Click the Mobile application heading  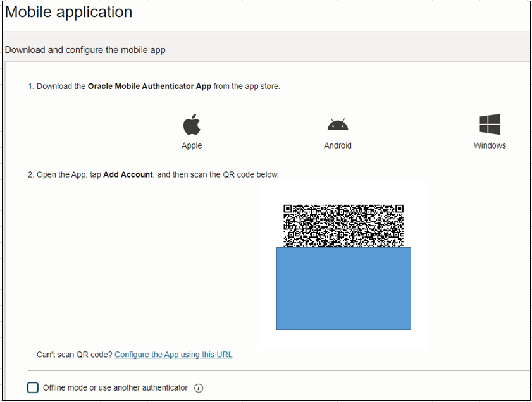(68, 12)
